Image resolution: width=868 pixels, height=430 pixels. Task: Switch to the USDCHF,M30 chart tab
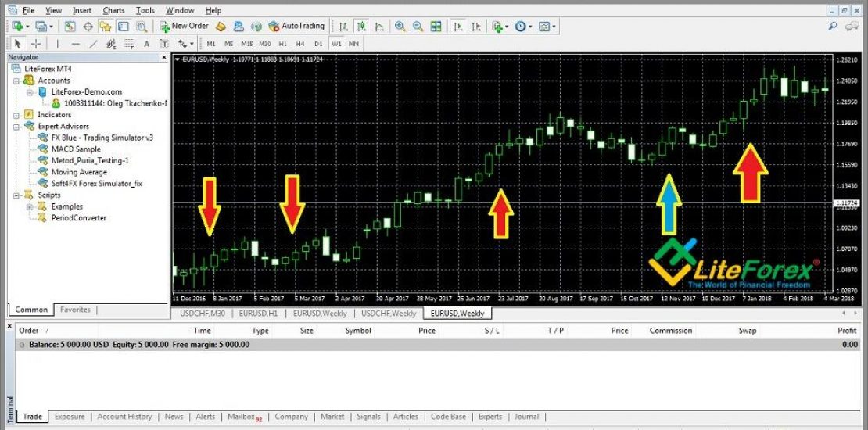click(202, 314)
